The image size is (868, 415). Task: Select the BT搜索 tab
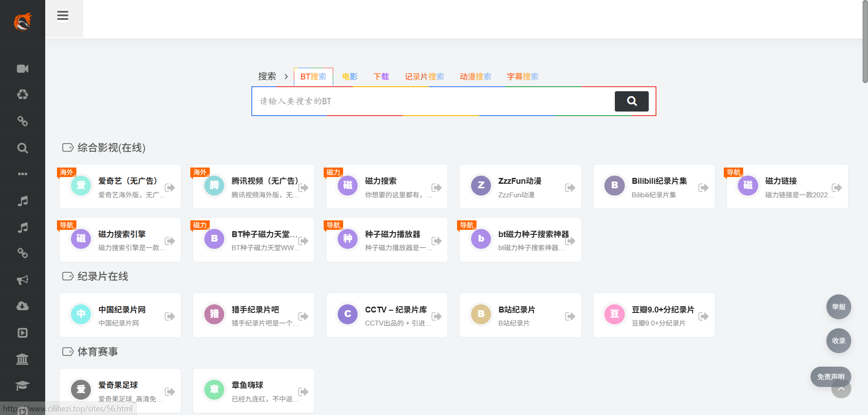coord(313,77)
